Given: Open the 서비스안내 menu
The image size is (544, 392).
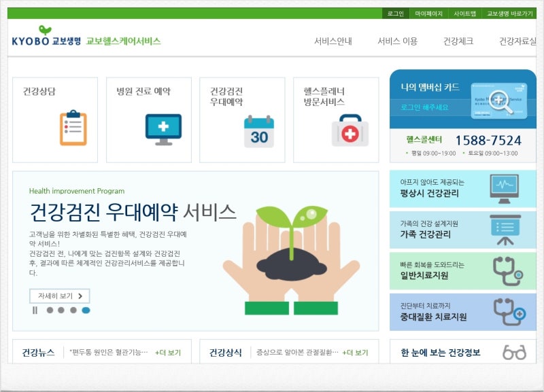Looking at the screenshot, I should coord(333,41).
